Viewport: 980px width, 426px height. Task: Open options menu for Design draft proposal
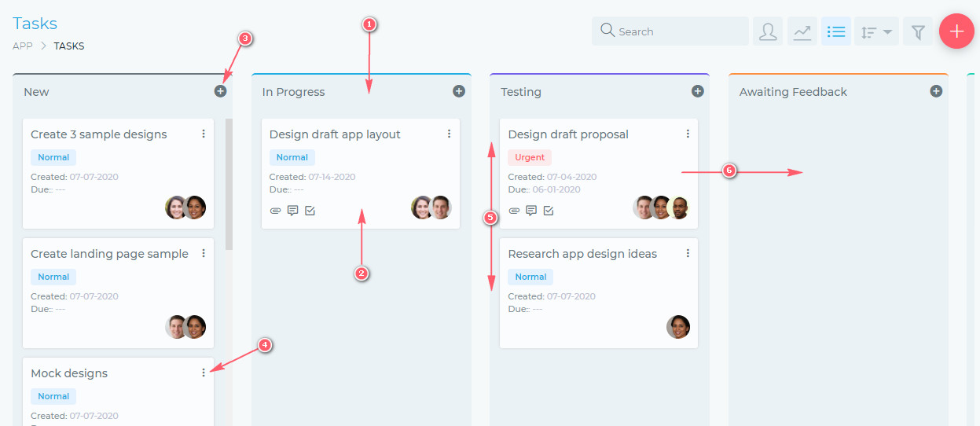coord(688,134)
